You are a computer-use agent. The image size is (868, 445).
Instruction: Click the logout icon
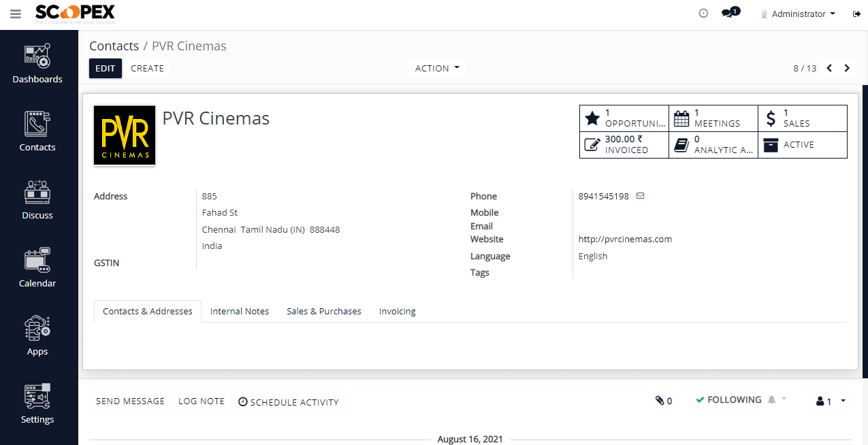point(856,14)
